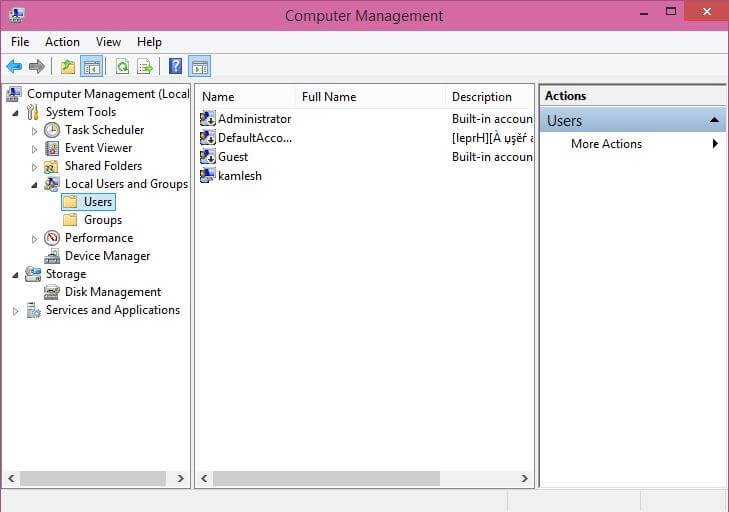Screen dimensions: 729x512
Task: Toggle Show/Hide Action Pane toolbar icon
Action: (200, 67)
